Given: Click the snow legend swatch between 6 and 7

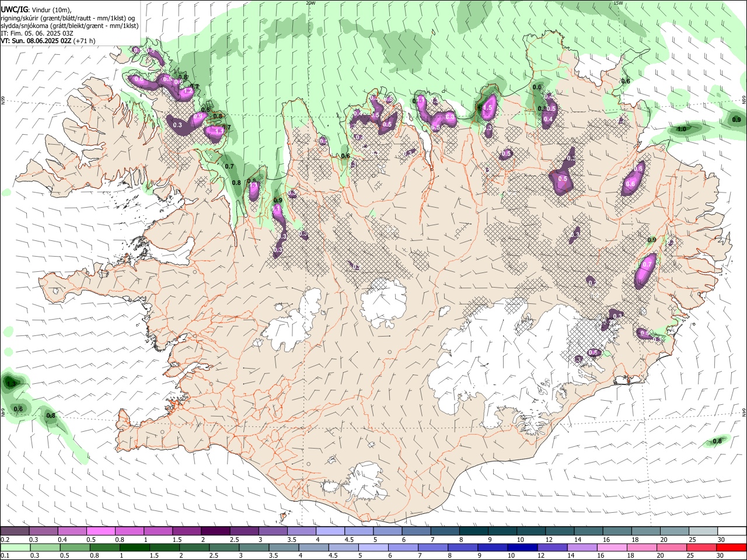Looking at the screenshot, I should (x=417, y=531).
